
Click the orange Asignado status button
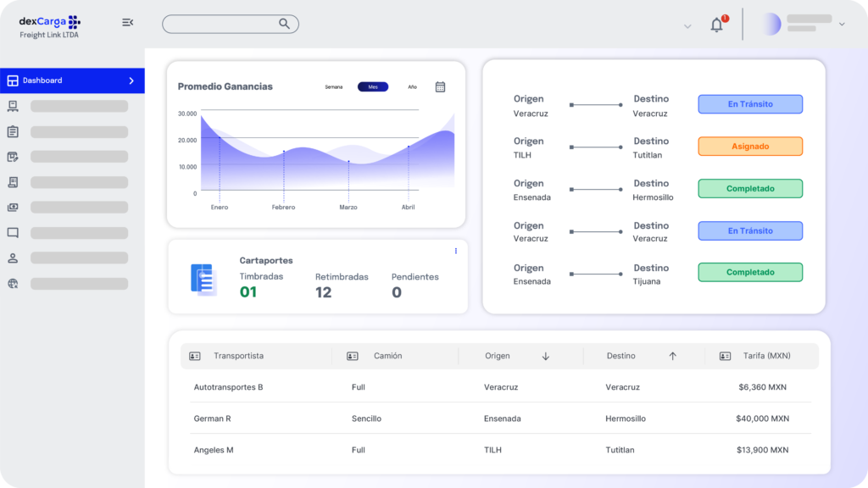click(750, 147)
